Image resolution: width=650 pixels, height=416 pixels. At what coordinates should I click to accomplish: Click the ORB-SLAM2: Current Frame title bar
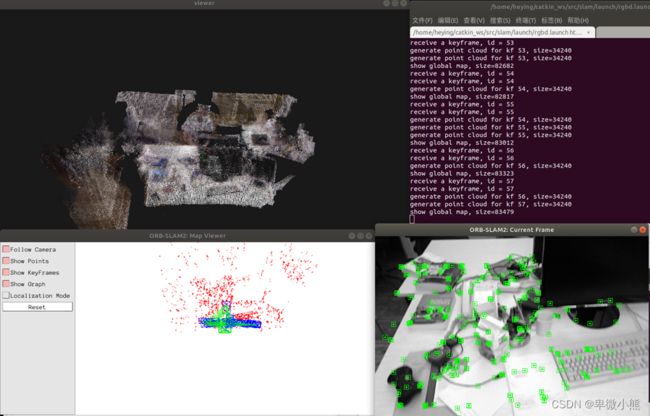point(512,230)
